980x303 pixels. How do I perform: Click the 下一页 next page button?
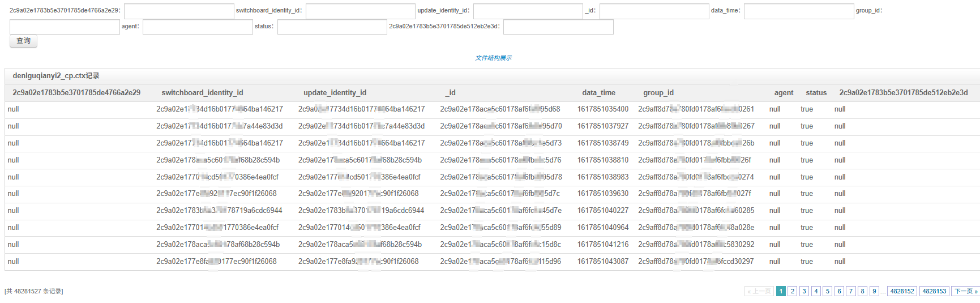(965, 291)
